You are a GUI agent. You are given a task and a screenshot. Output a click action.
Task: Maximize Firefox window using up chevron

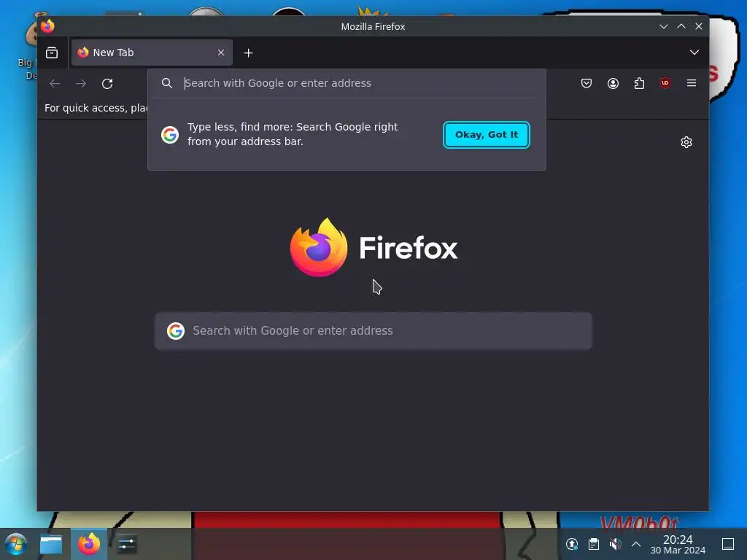[681, 27]
